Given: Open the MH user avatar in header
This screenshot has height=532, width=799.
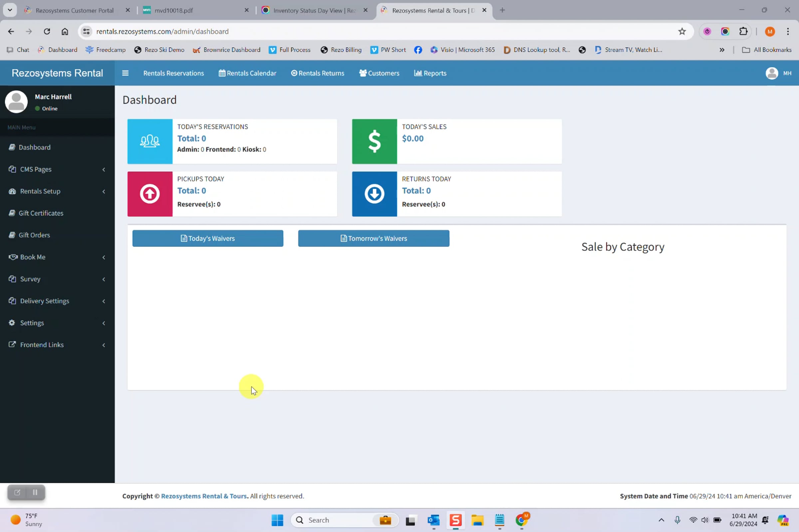Looking at the screenshot, I should pyautogui.click(x=771, y=73).
